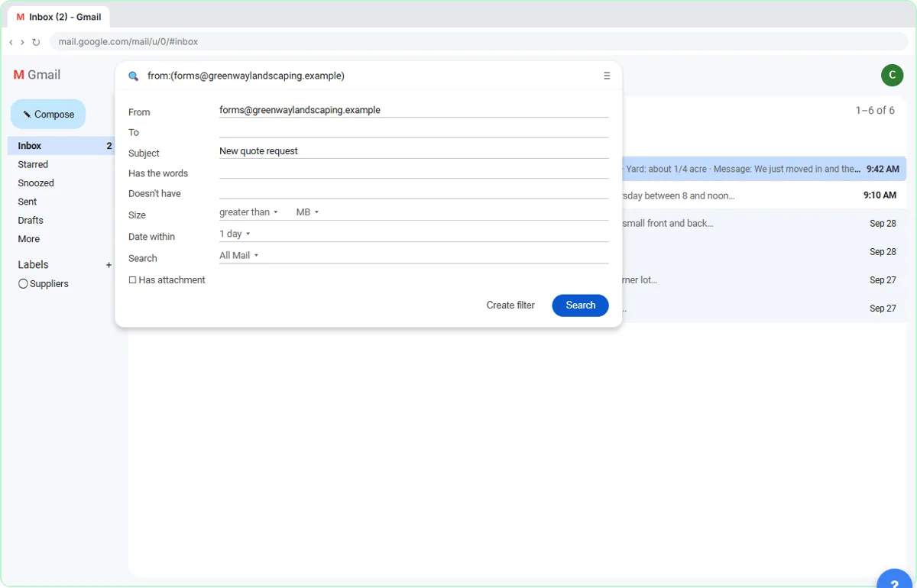The image size is (917, 588).
Task: Click the search magnifier icon
Action: (x=133, y=76)
